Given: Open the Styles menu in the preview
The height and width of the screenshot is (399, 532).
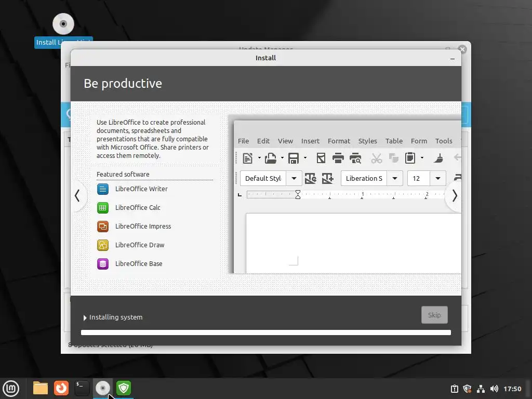Looking at the screenshot, I should tap(367, 141).
